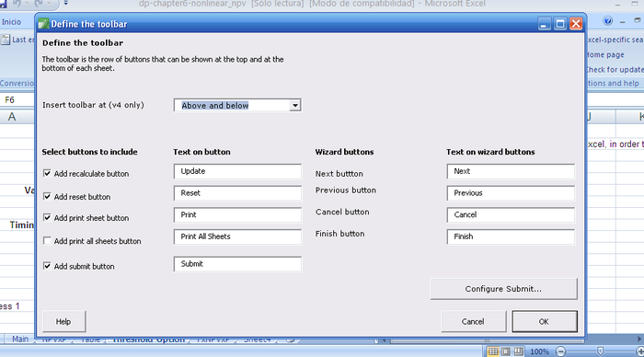Click horizontal scrollbar right arrow
This screenshot has height=357, width=644.
click(639, 339)
